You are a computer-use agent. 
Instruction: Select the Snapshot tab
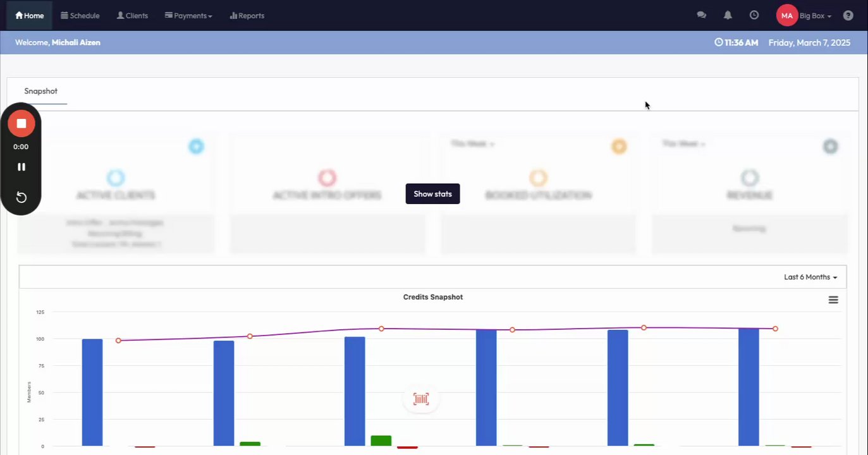41,91
